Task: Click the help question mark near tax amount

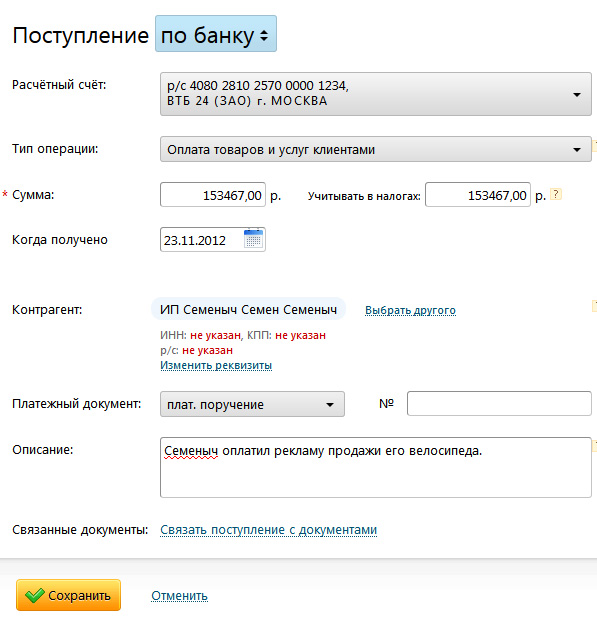Action: [556, 194]
